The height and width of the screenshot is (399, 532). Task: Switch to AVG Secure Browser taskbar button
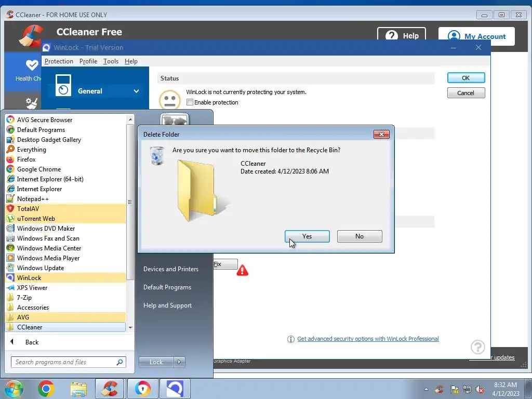(142, 389)
